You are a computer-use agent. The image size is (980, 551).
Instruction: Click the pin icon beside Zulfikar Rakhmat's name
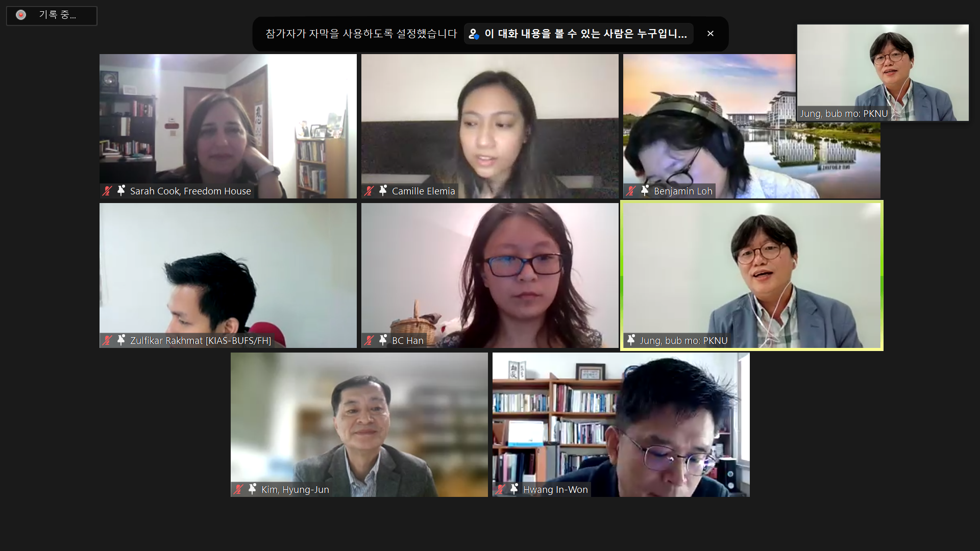pyautogui.click(x=121, y=340)
